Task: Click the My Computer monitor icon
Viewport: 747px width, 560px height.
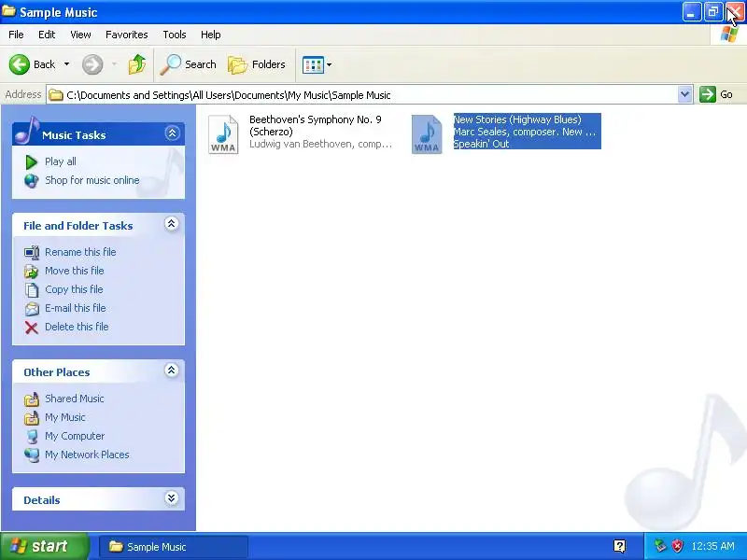Action: pos(32,437)
